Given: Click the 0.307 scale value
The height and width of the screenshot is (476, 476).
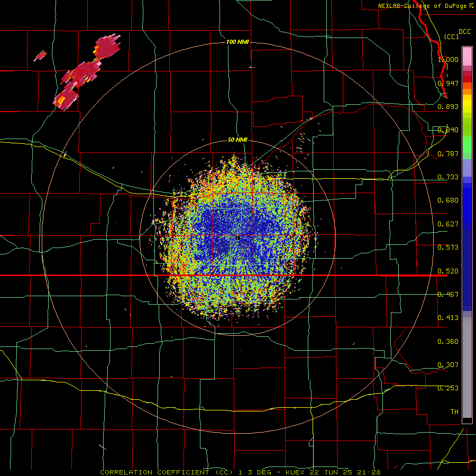Looking at the screenshot, I should [x=448, y=364].
